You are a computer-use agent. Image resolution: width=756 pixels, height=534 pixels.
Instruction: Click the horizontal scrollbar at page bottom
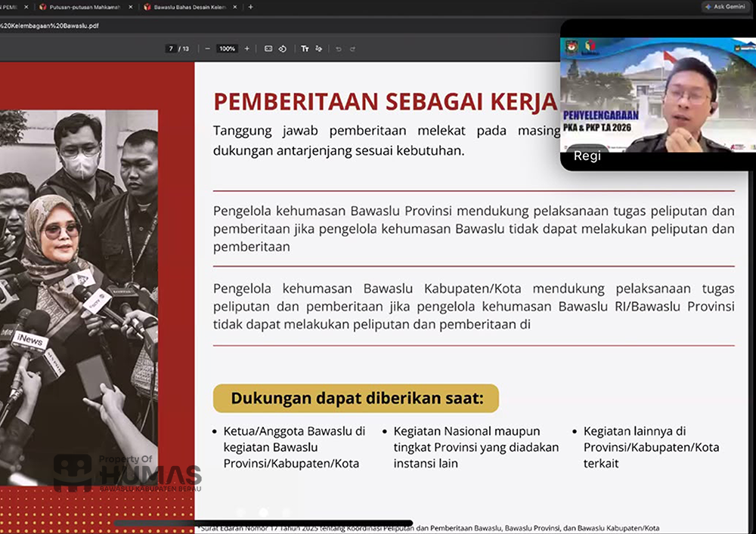pos(263,523)
